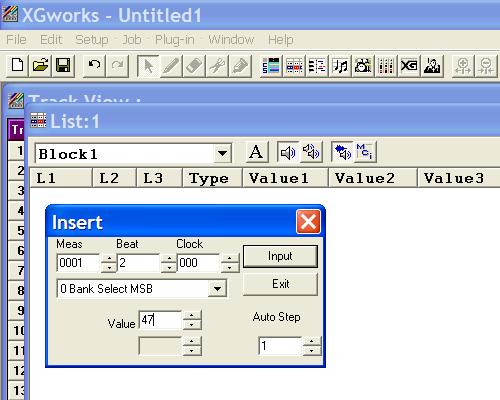Increase Clock with its up arrow
The image size is (500, 400).
(229, 259)
